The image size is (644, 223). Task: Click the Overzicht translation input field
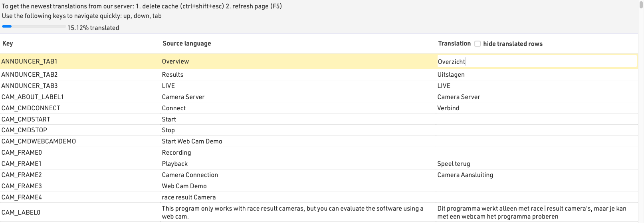(536, 62)
